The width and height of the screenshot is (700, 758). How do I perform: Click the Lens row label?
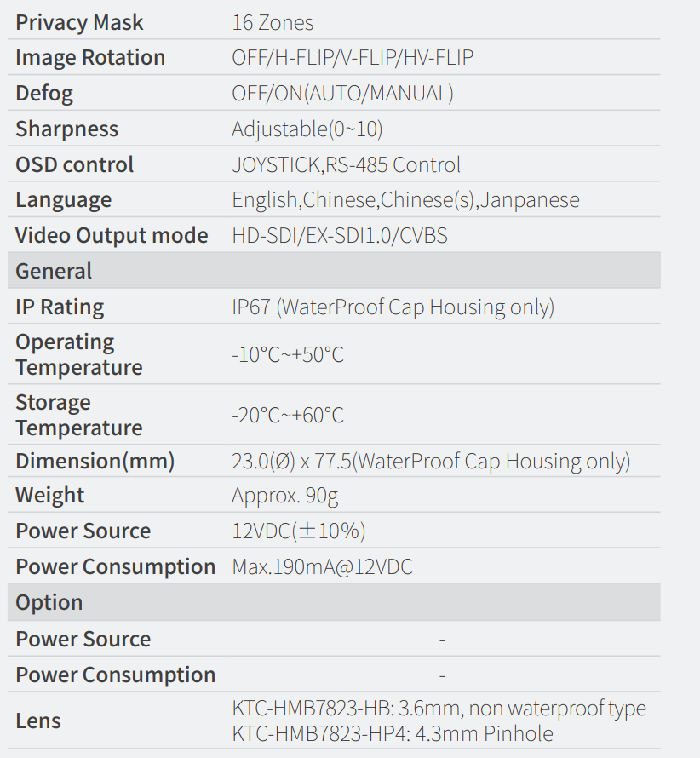pos(38,721)
